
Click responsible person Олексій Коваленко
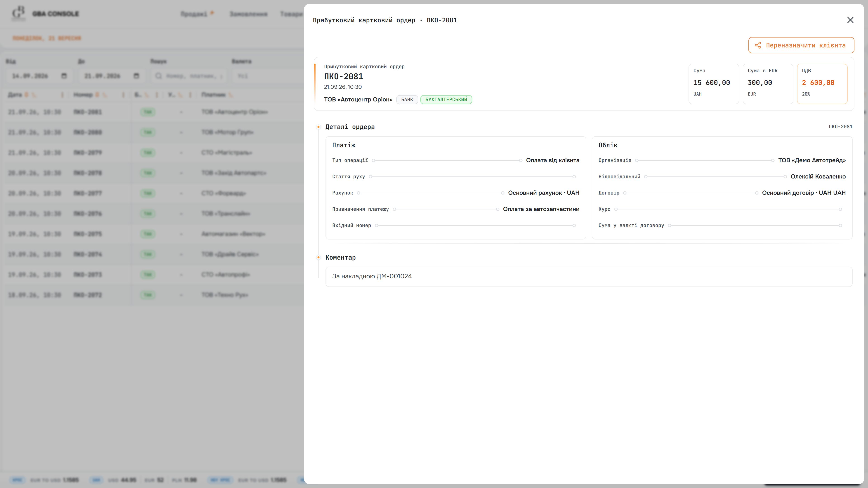(818, 176)
